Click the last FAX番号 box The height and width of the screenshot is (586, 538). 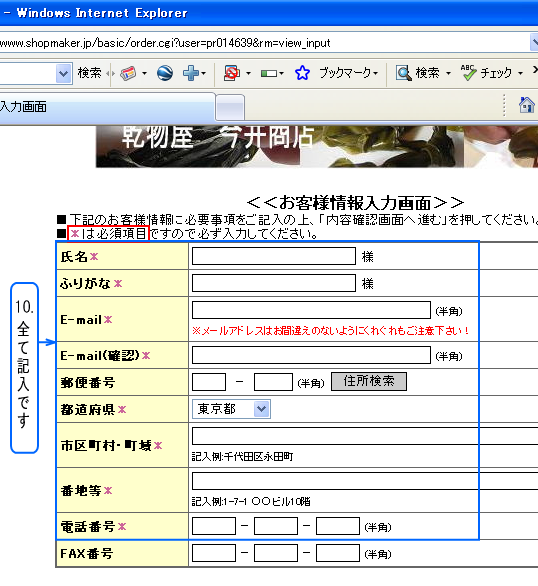tap(338, 553)
